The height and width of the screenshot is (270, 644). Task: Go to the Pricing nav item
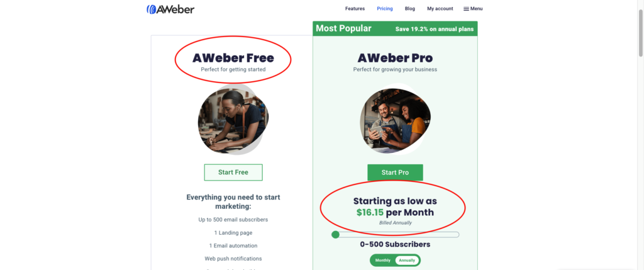(385, 9)
